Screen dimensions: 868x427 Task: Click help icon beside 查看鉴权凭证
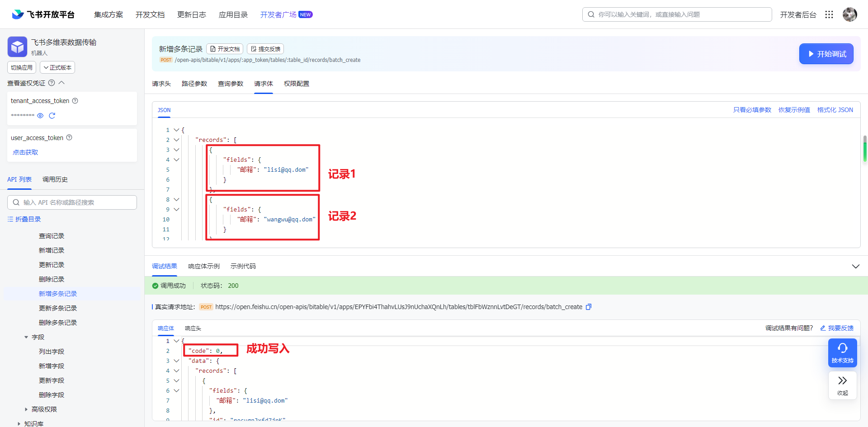(x=52, y=83)
